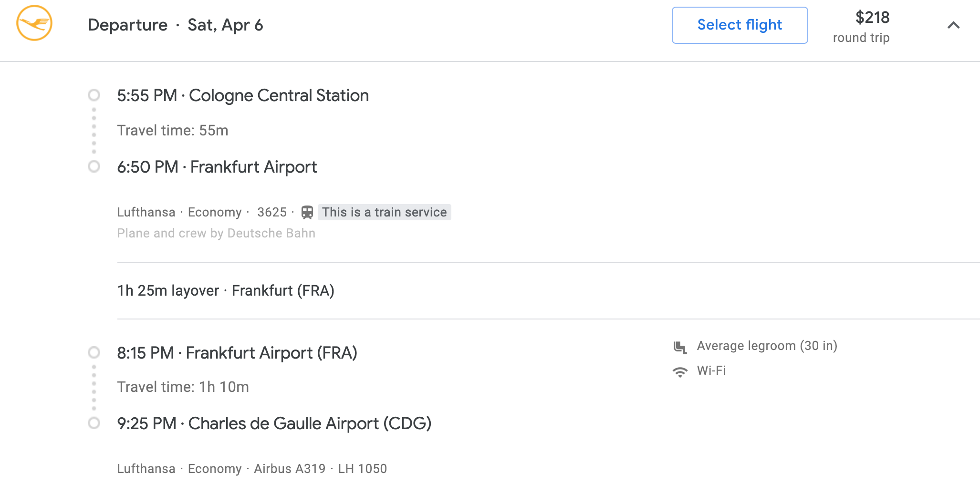The height and width of the screenshot is (494, 980).
Task: Click the Lufthansa Economy 3625 segment info
Action: 202,213
